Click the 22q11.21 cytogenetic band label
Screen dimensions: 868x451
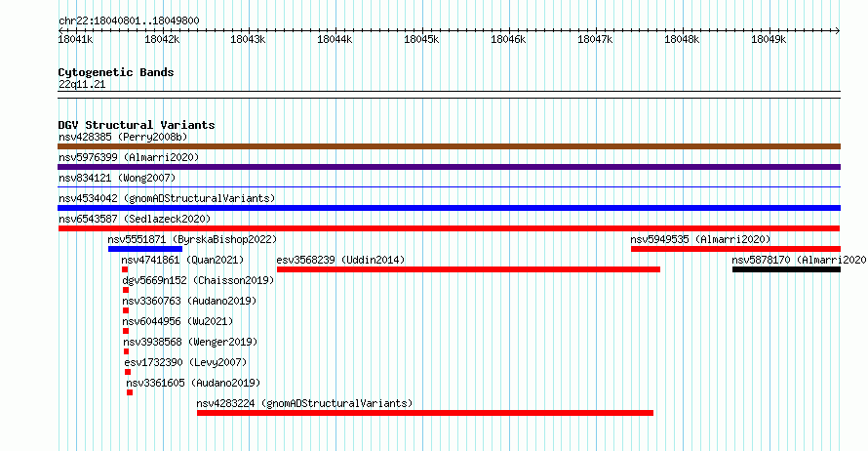pyautogui.click(x=82, y=84)
